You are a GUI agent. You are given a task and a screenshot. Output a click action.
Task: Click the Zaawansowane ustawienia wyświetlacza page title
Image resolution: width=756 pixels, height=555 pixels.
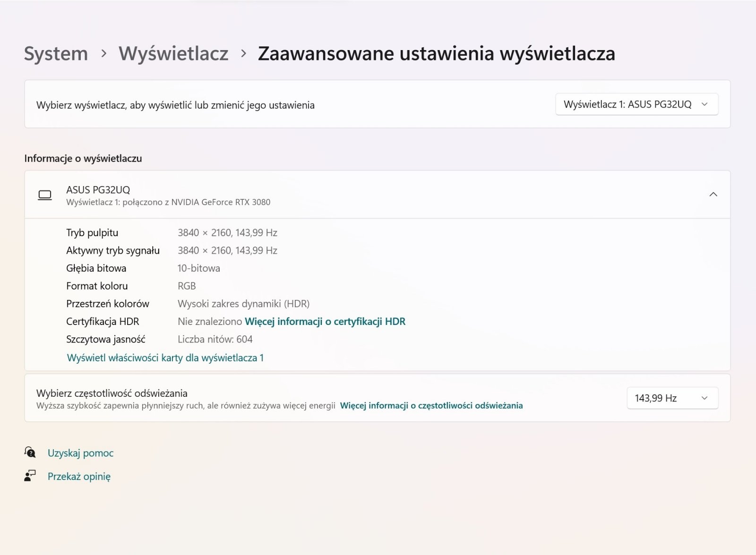tap(437, 53)
